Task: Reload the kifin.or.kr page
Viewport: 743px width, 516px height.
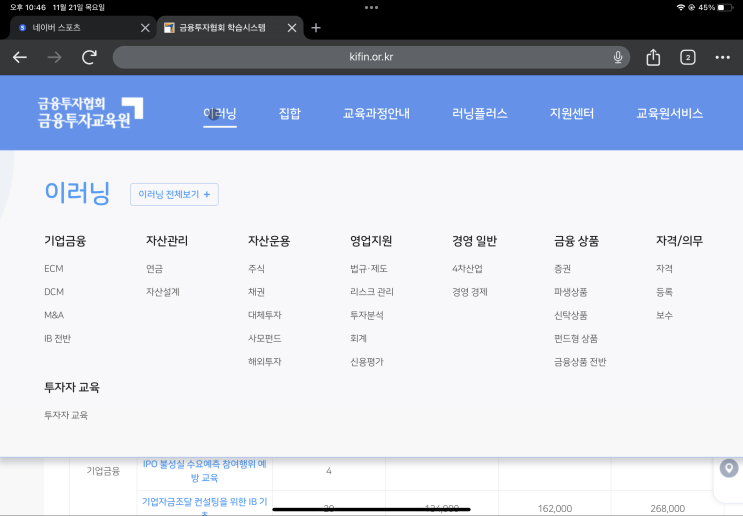Action: pos(89,57)
